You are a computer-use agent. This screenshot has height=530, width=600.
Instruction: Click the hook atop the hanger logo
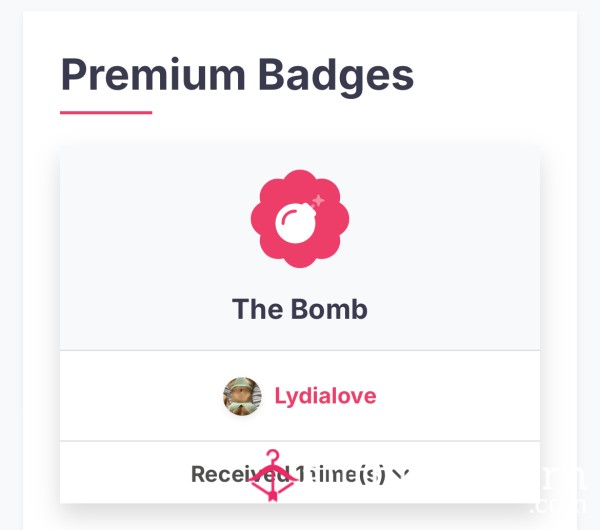(273, 457)
